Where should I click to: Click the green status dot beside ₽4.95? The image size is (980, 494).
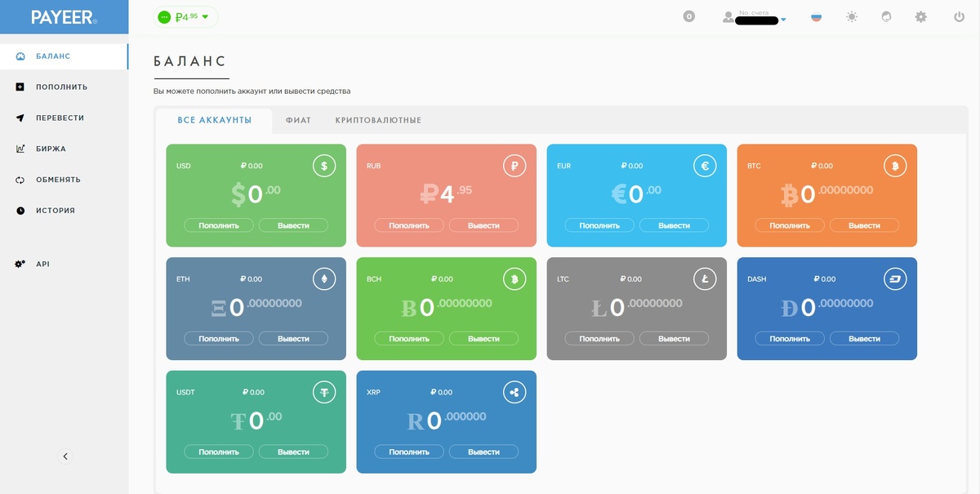164,16
